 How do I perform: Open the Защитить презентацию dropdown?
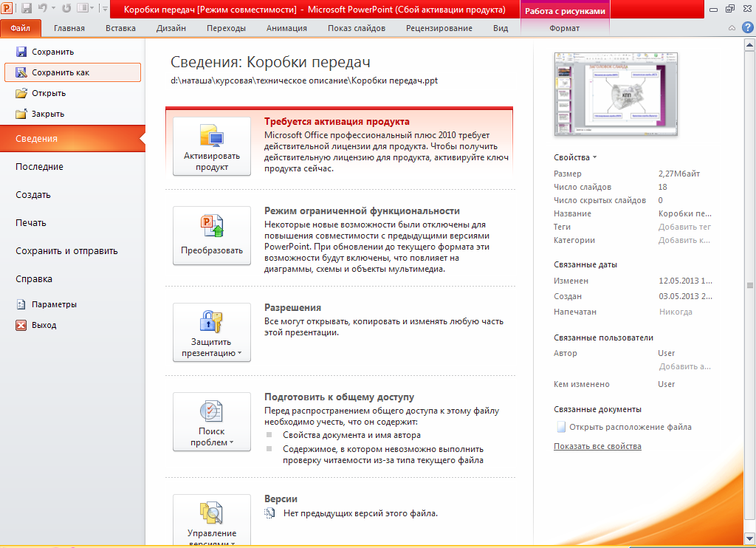212,332
